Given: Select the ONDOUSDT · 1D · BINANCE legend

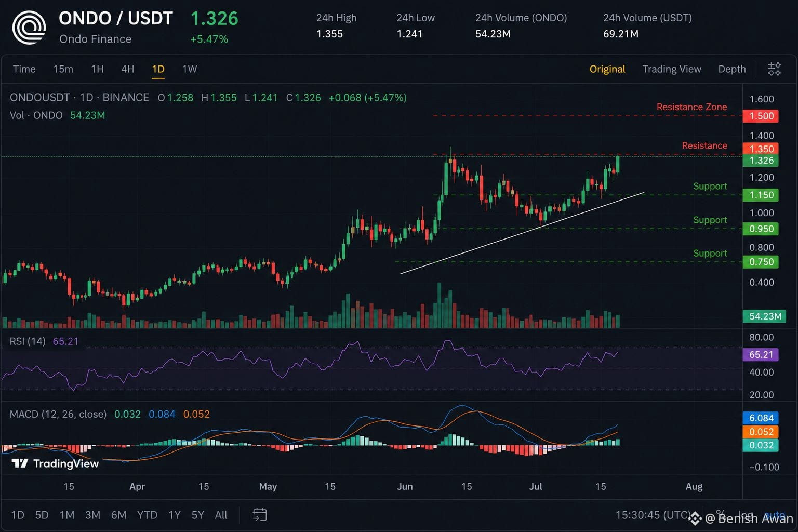Looking at the screenshot, I should (x=79, y=98).
